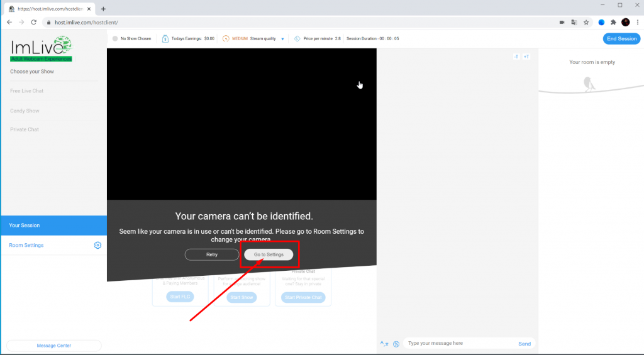644x355 pixels.
Task: Click the ImLive logo
Action: [x=41, y=48]
